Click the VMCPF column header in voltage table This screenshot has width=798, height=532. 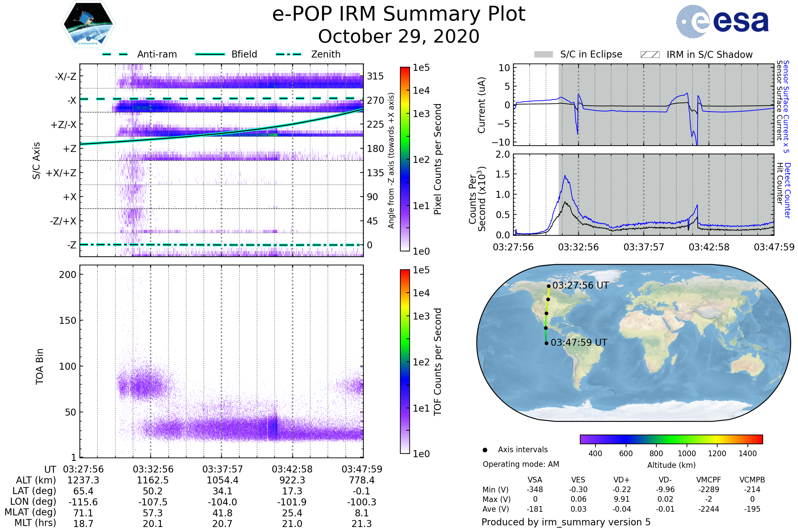pos(708,480)
